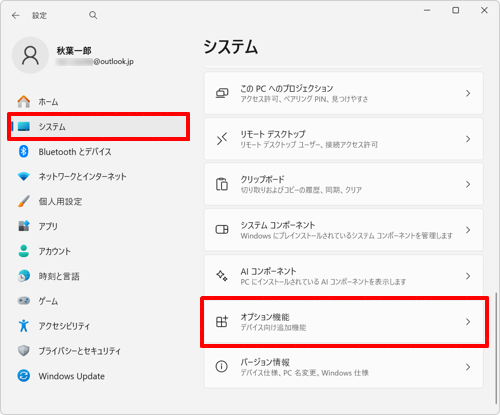Image resolution: width=500 pixels, height=415 pixels.
Task: Click the Home house icon
Action: pos(24,101)
